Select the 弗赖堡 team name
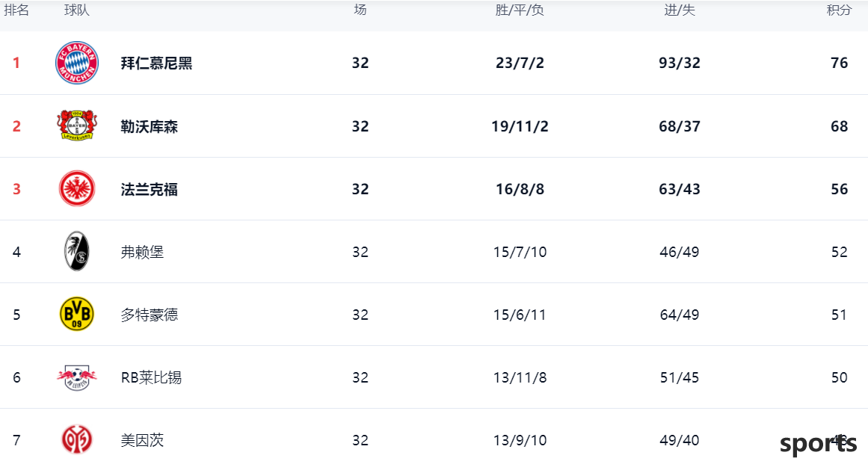 tap(142, 253)
